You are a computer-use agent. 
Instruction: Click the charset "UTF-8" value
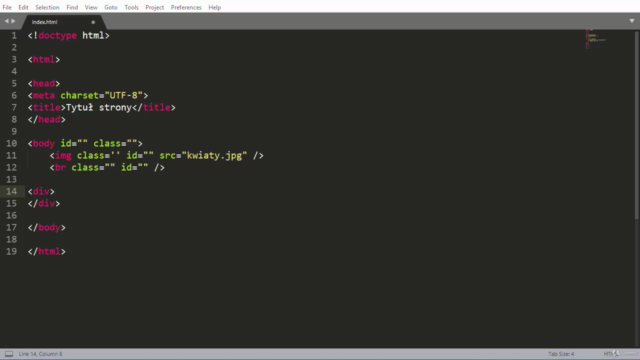coord(124,96)
